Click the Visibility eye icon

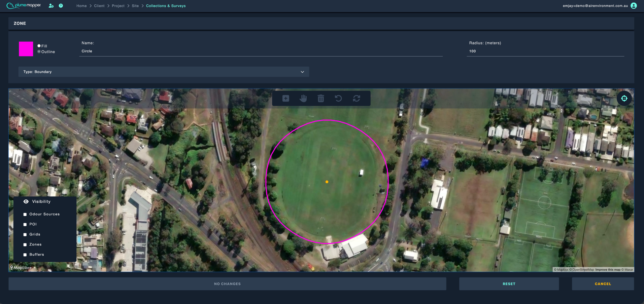click(x=26, y=201)
